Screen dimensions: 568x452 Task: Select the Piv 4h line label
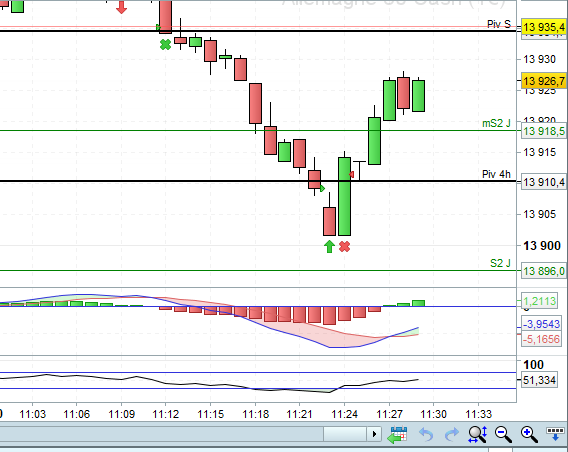click(x=496, y=174)
